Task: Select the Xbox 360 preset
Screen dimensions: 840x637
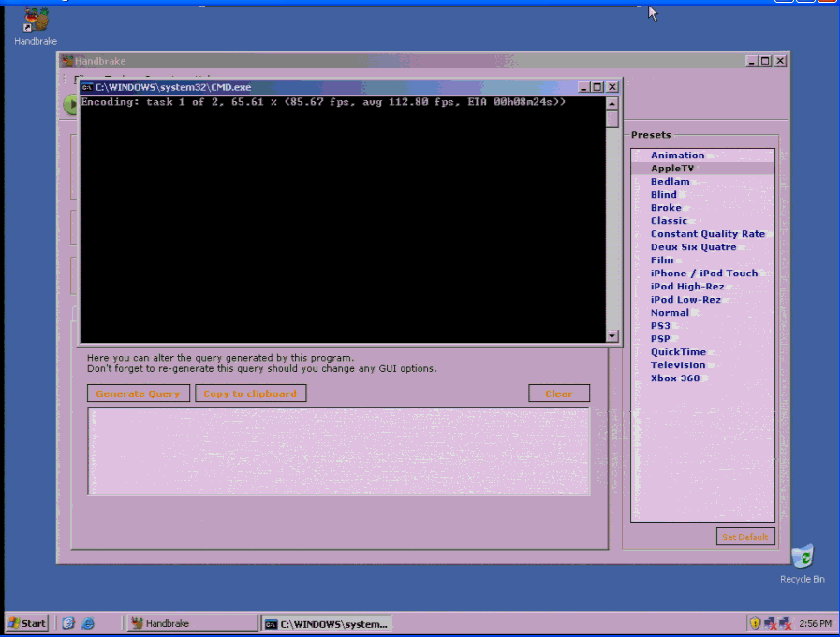Action: click(673, 378)
